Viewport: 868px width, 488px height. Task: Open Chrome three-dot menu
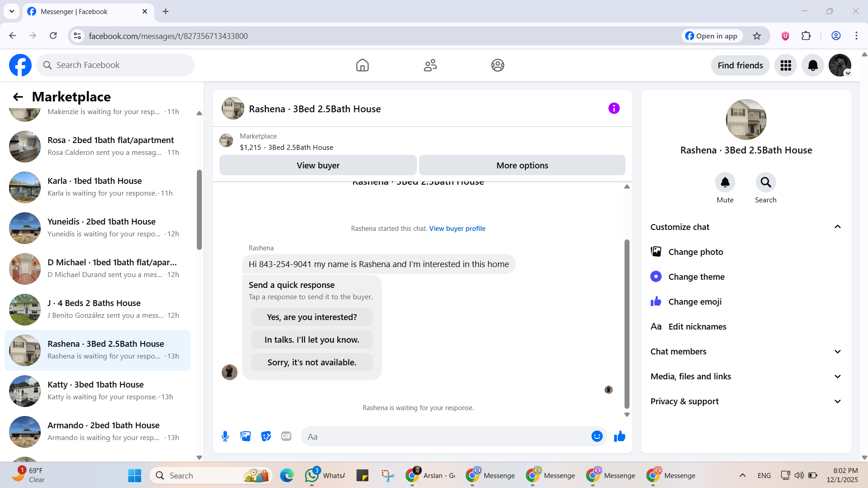[856, 36]
